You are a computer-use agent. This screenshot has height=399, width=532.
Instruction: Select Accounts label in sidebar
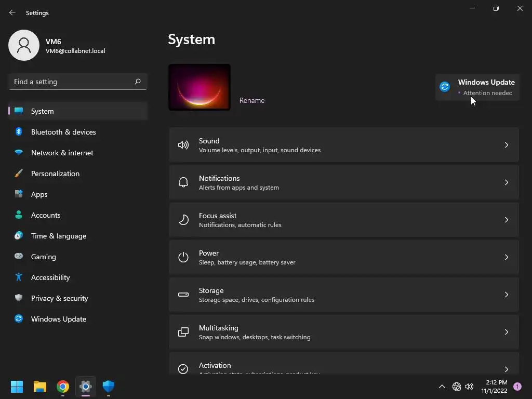coord(46,215)
